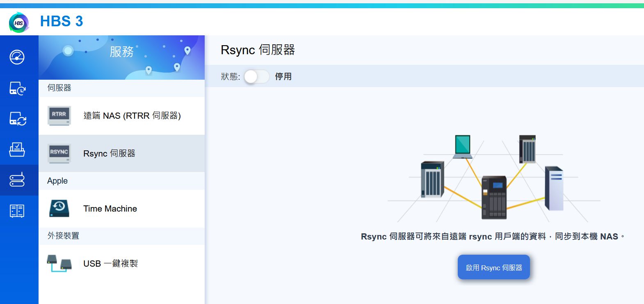Screen dimensions: 644x304
Task: Click the RTRR server icon
Action: tap(59, 116)
